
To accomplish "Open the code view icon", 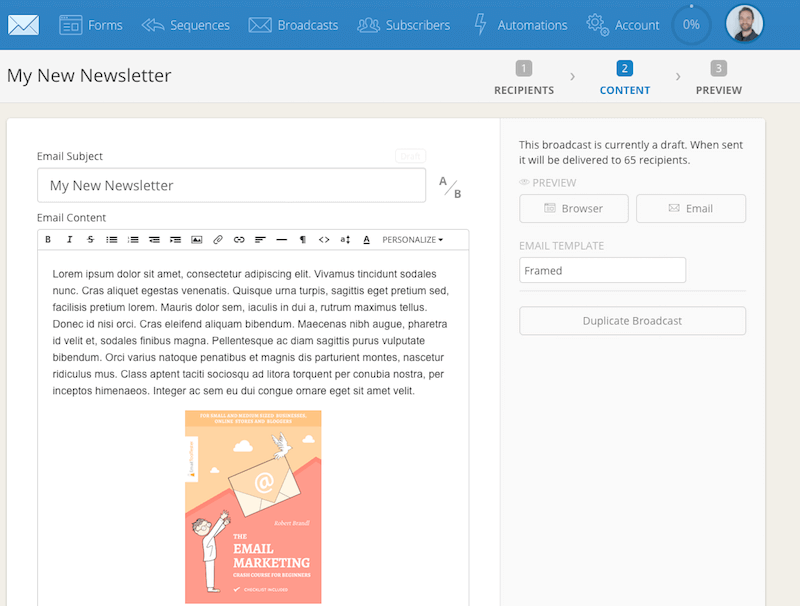I will pyautogui.click(x=323, y=240).
